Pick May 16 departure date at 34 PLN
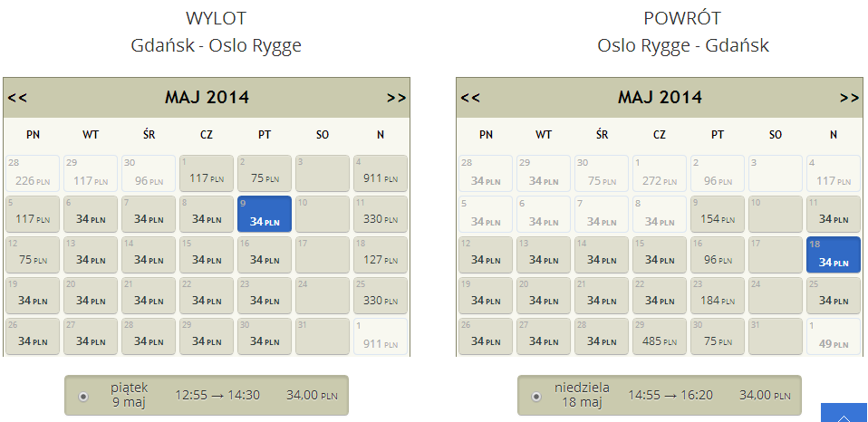The width and height of the screenshot is (868, 422). pyautogui.click(x=265, y=254)
